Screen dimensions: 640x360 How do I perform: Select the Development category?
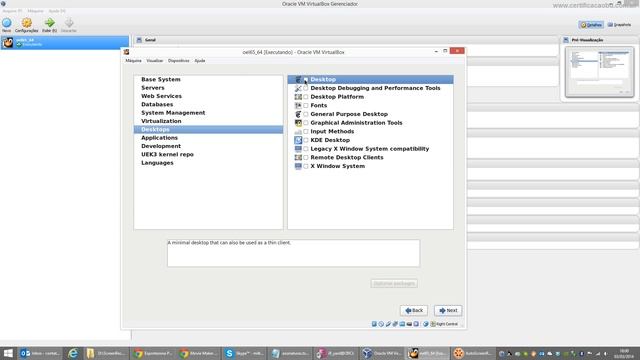click(x=208, y=146)
